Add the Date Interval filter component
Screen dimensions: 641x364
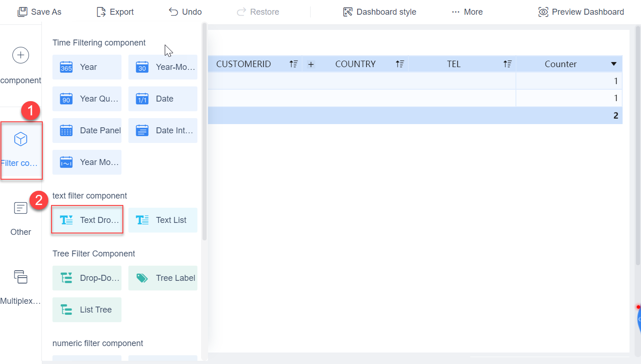tap(163, 131)
